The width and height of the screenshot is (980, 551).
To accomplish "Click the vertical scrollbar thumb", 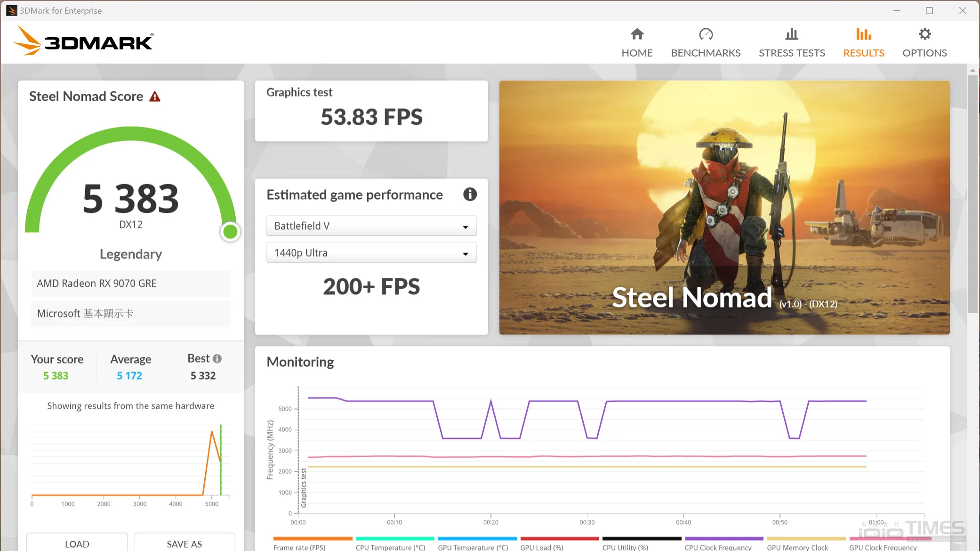I will (972, 193).
